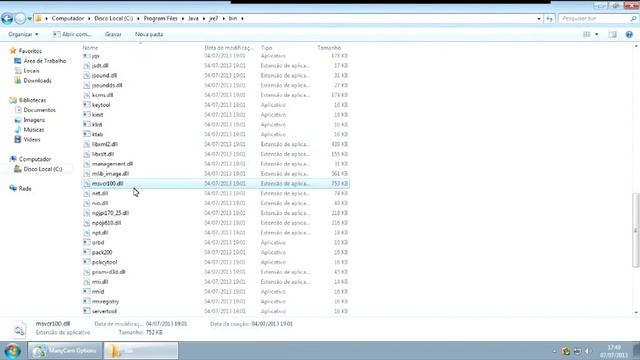Click the Abrir com... toolbar button
640x360 pixels.
pyautogui.click(x=72, y=34)
